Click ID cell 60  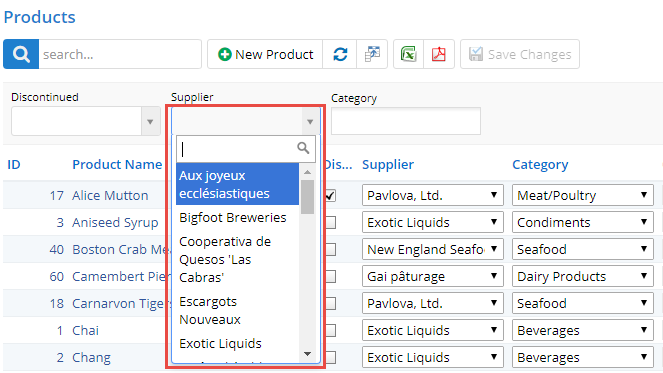57,277
